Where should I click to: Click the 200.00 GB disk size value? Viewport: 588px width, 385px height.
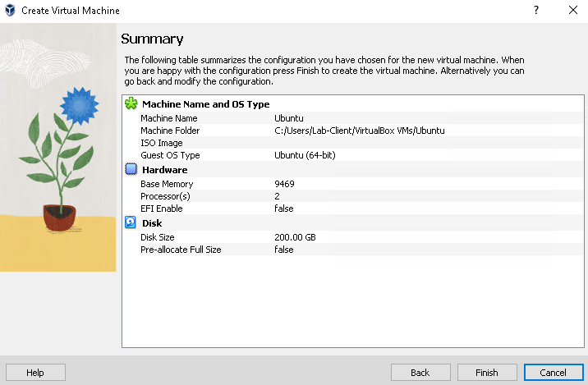295,237
